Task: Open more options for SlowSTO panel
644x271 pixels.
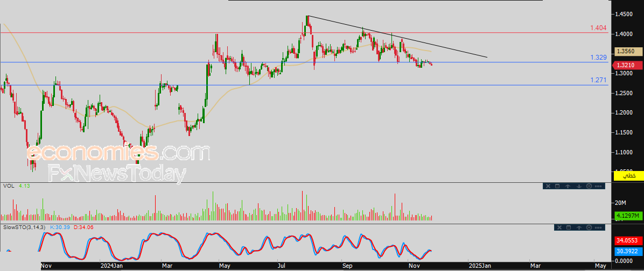Action: click(598, 227)
